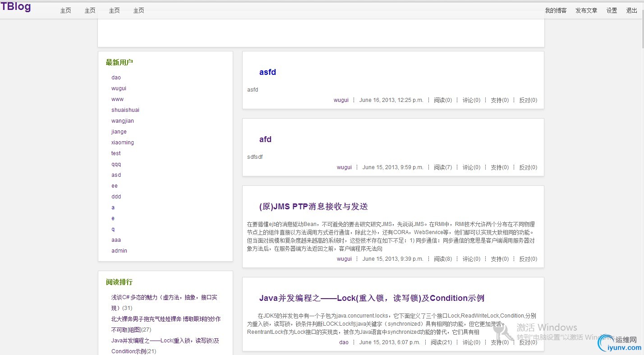Open the wangjian user profile
The image size is (644, 355).
tap(123, 121)
